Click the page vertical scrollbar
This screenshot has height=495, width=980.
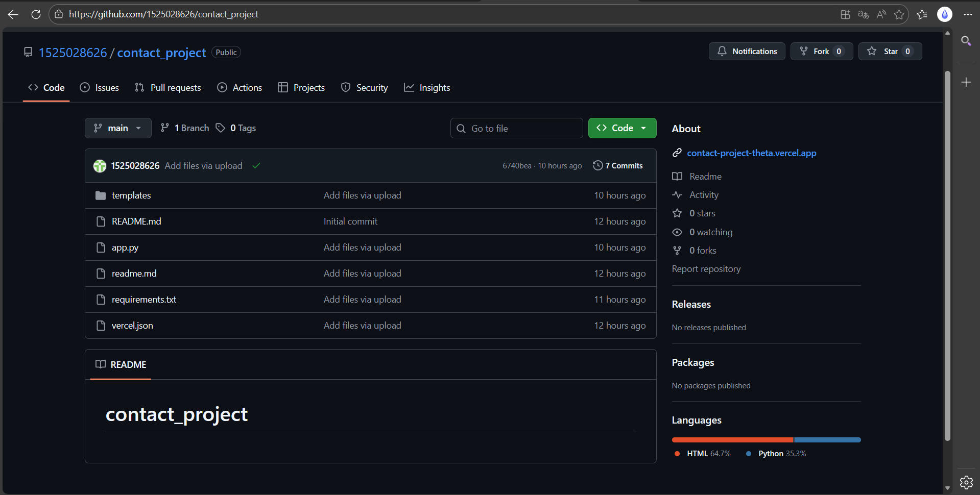[947, 255]
